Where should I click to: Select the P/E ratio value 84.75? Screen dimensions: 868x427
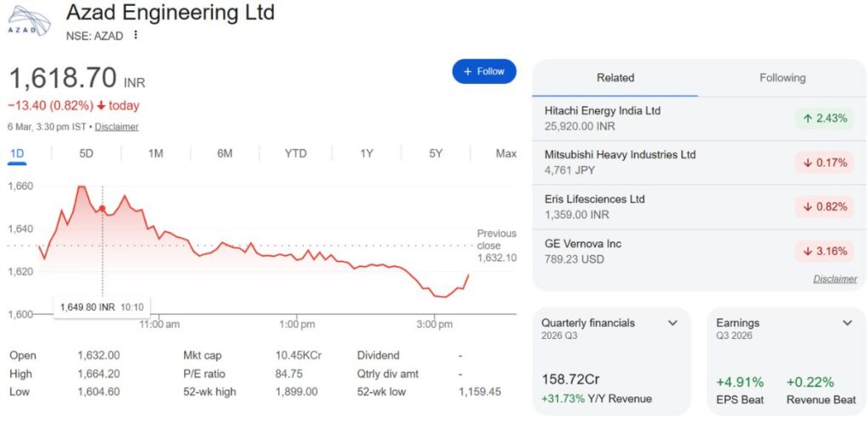pos(289,374)
